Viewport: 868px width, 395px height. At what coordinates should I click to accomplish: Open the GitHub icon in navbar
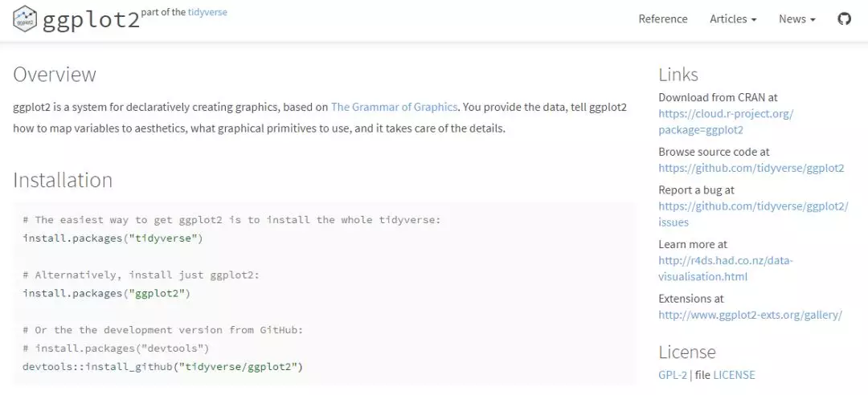[x=844, y=18]
